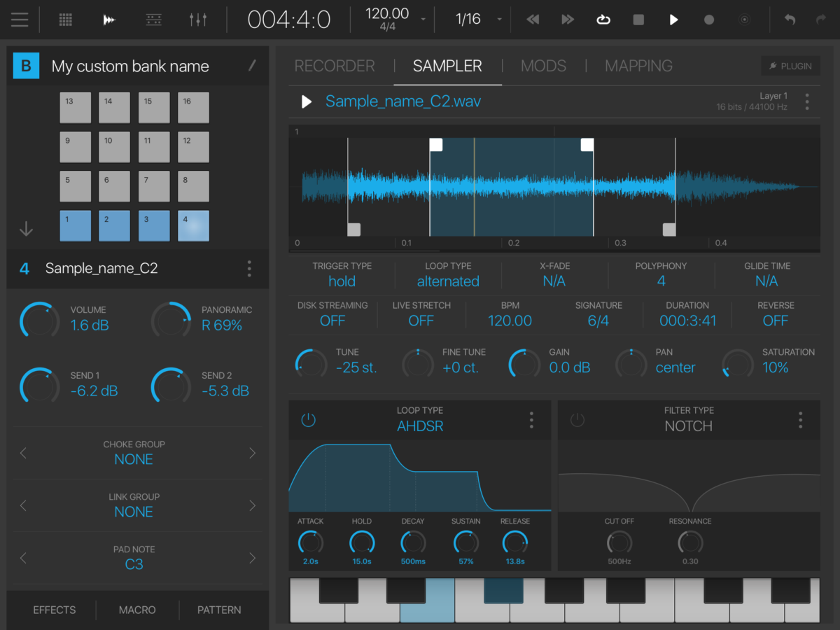Open the pad grid view
This screenshot has height=630, width=840.
[65, 20]
